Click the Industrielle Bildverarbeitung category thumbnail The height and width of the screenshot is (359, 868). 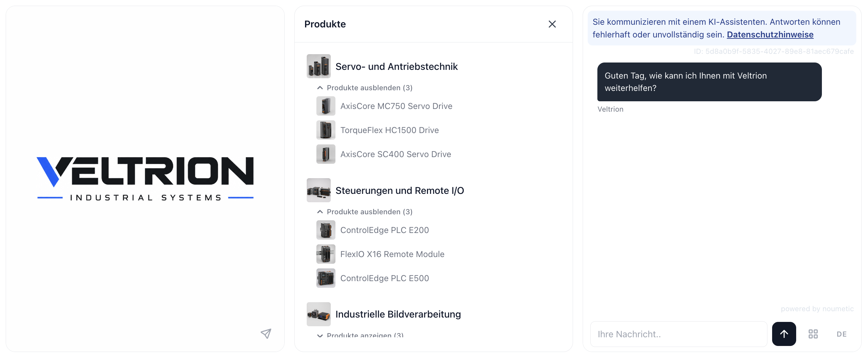[x=318, y=314]
